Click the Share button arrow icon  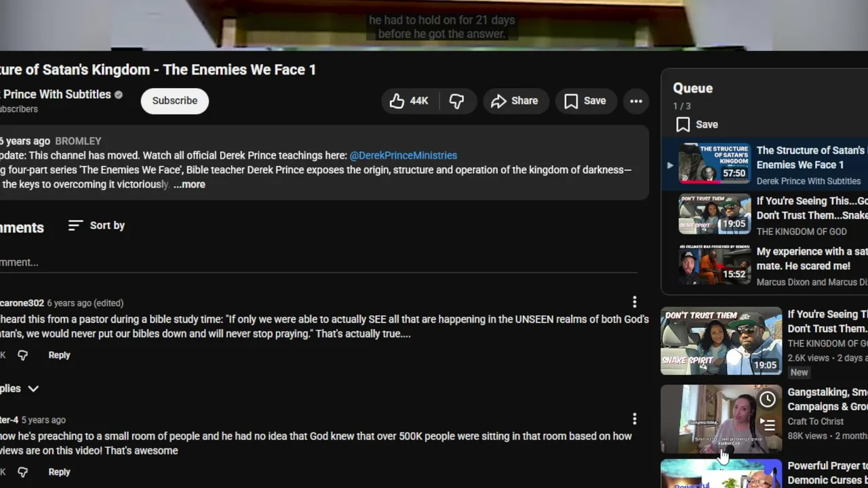click(x=499, y=101)
